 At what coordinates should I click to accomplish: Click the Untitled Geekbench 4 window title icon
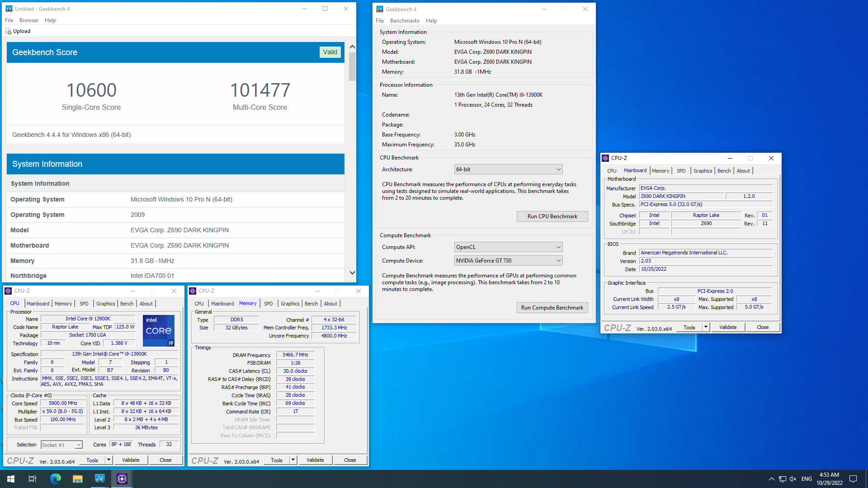point(9,9)
